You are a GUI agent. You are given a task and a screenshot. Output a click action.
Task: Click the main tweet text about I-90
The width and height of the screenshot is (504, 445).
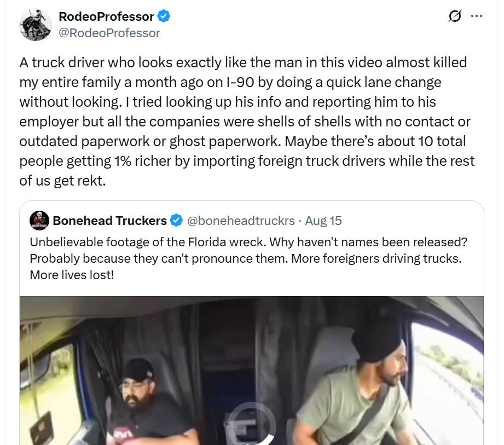click(247, 122)
